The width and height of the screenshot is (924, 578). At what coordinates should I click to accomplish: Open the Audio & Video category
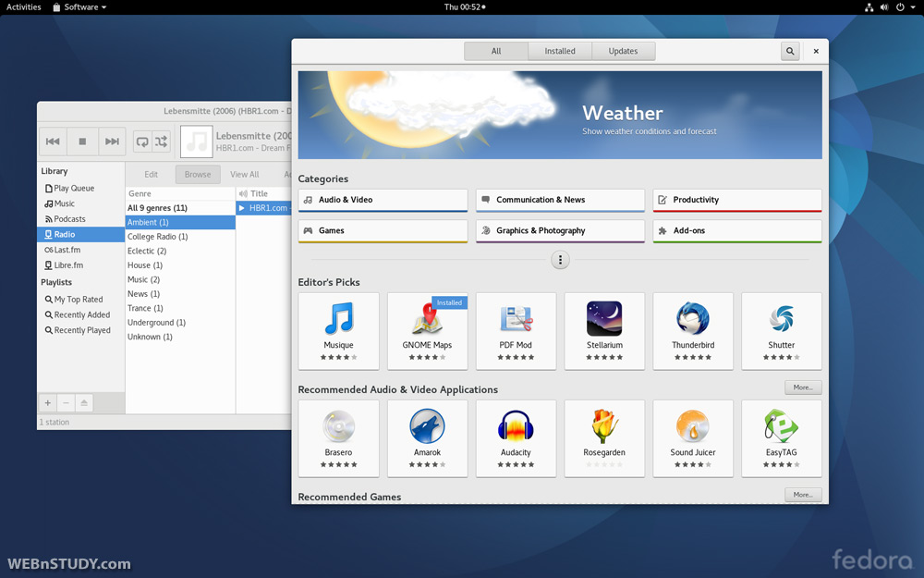[x=383, y=200]
